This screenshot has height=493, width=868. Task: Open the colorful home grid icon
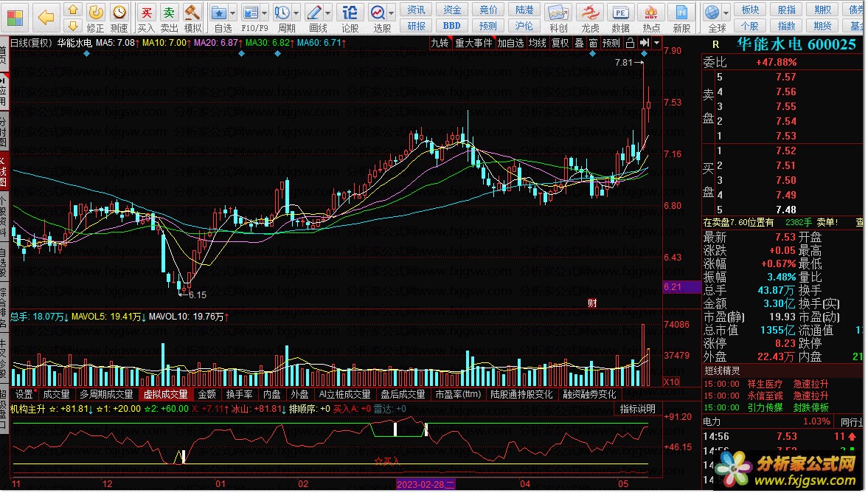click(x=15, y=17)
